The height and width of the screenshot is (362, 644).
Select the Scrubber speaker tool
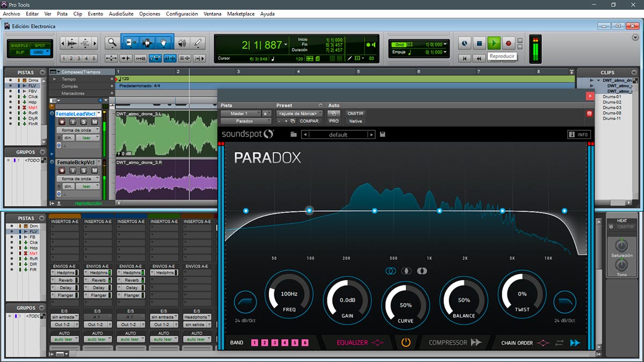(182, 43)
